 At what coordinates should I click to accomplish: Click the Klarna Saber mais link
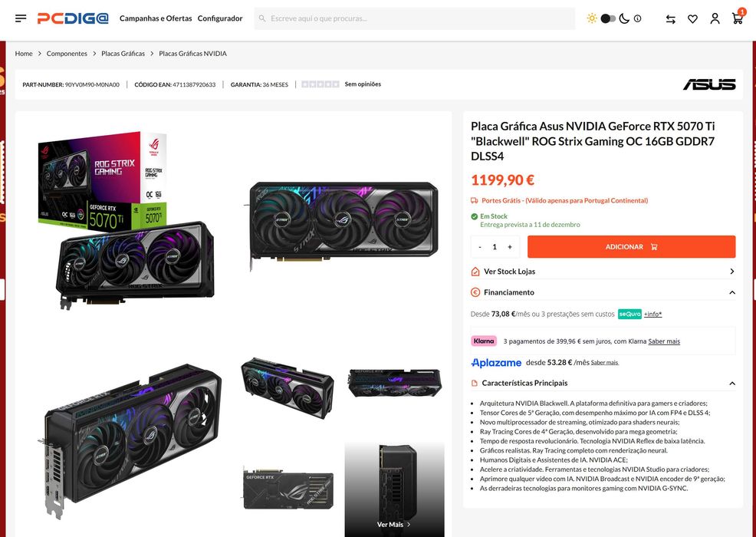point(664,341)
